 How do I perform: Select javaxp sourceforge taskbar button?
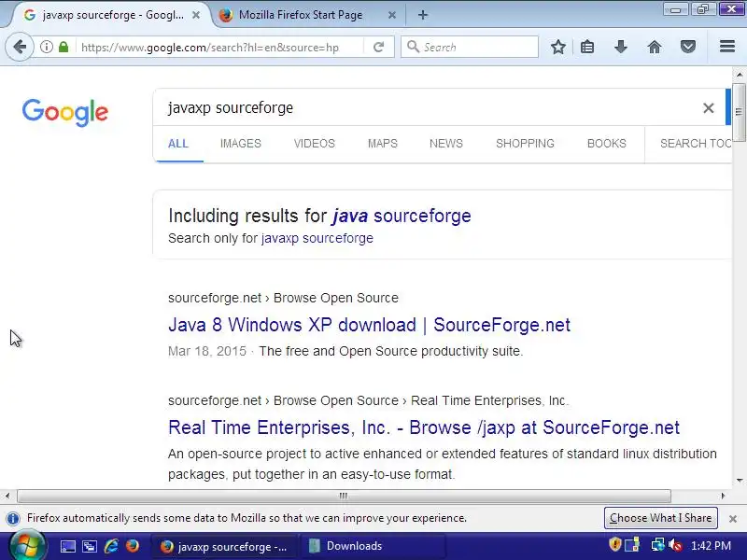pos(224,546)
